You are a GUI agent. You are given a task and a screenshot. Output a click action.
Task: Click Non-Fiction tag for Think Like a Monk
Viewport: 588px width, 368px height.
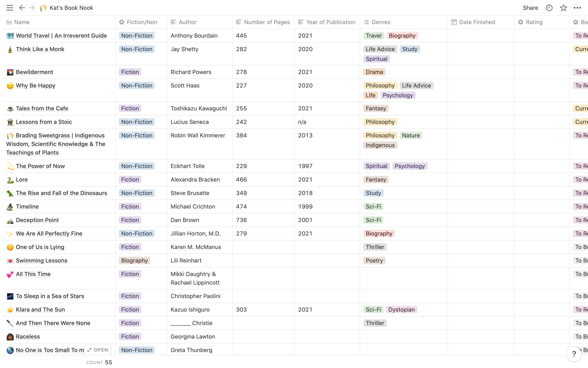click(x=137, y=49)
